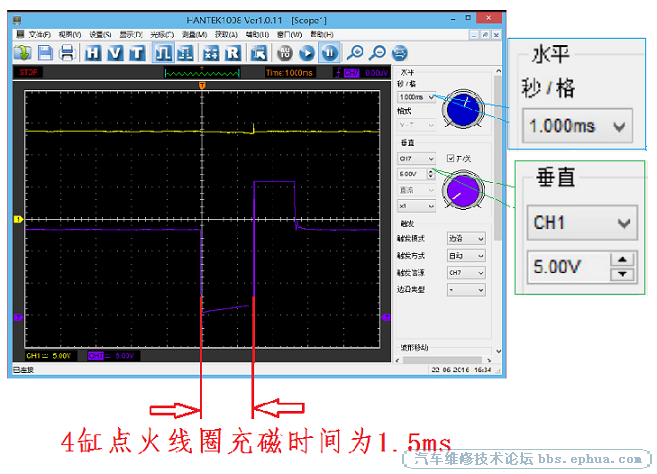Click the AUTO set button
Viewport: 657px width, 474px height.
pyautogui.click(x=285, y=53)
